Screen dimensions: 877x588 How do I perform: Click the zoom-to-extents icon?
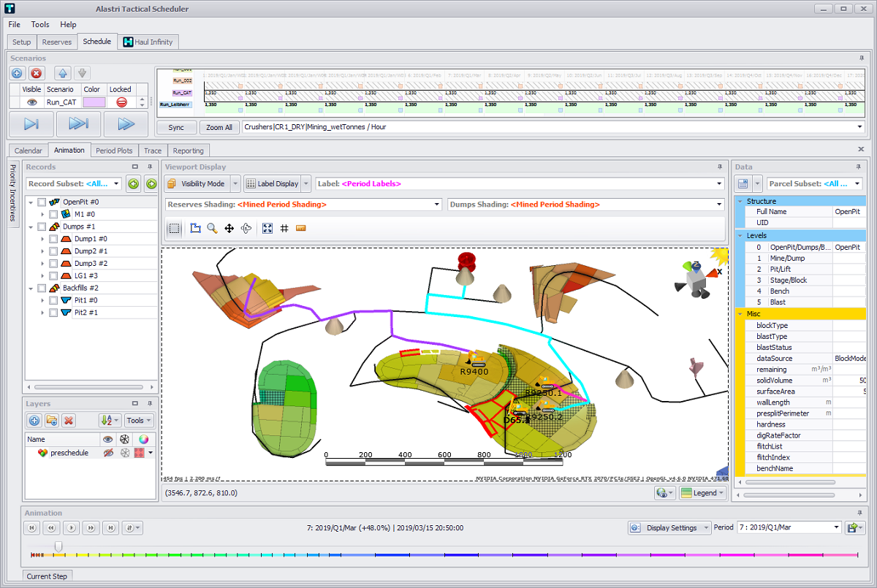267,229
